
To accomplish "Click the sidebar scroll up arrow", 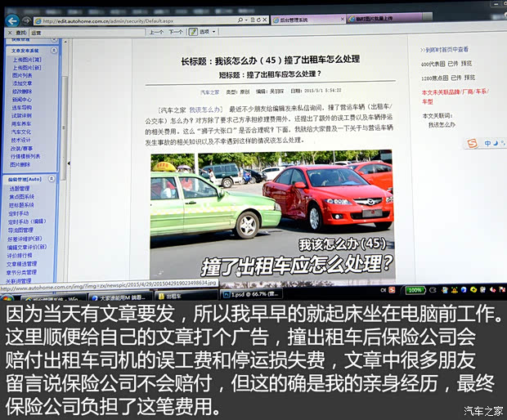I will [65, 42].
